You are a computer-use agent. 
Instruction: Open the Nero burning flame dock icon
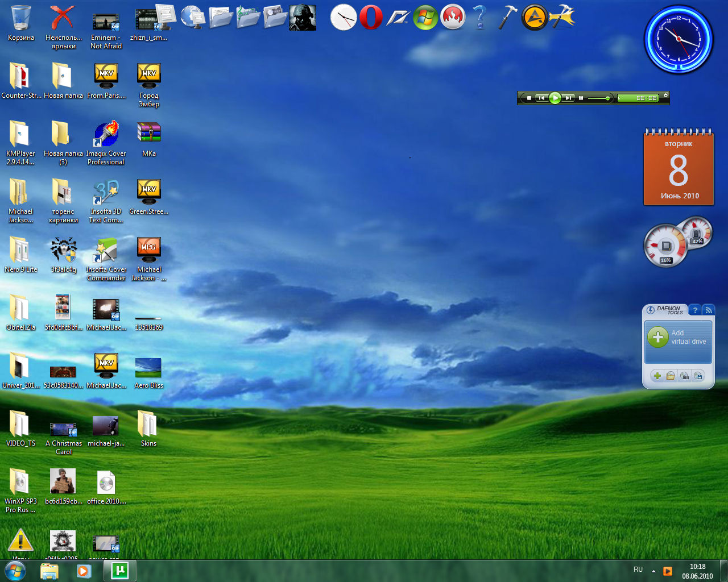(x=453, y=17)
